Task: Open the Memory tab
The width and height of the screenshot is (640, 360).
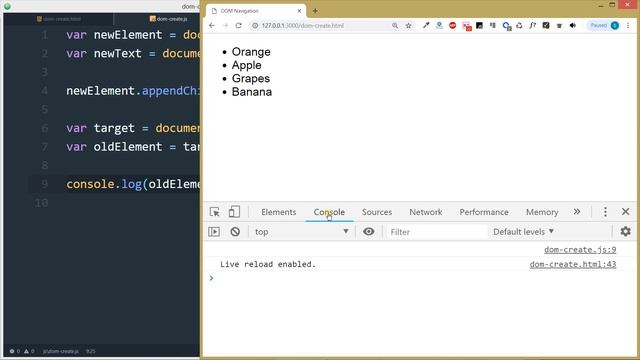Action: click(542, 212)
